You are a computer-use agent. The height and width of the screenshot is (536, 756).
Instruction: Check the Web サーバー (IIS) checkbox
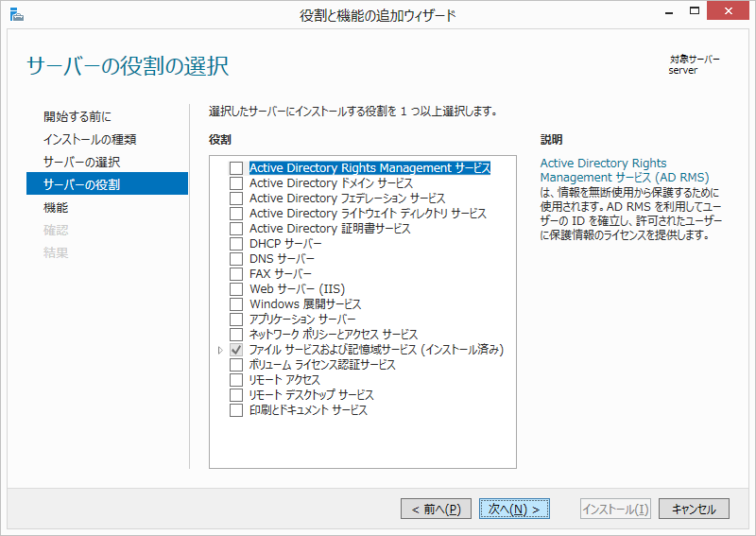click(x=236, y=289)
